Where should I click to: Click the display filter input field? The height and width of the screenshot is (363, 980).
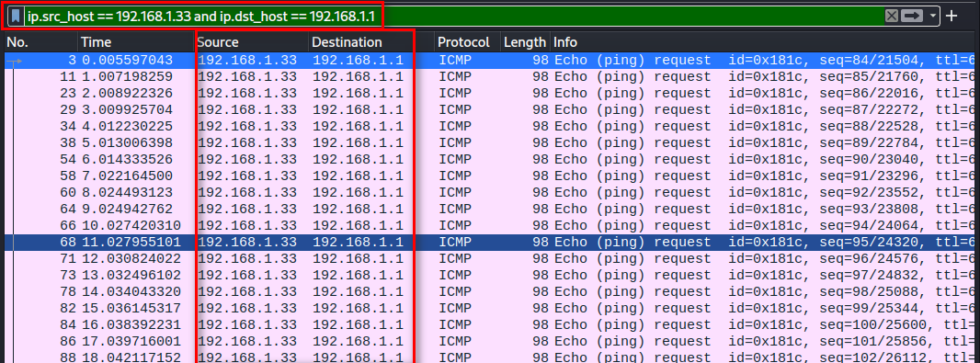453,17
